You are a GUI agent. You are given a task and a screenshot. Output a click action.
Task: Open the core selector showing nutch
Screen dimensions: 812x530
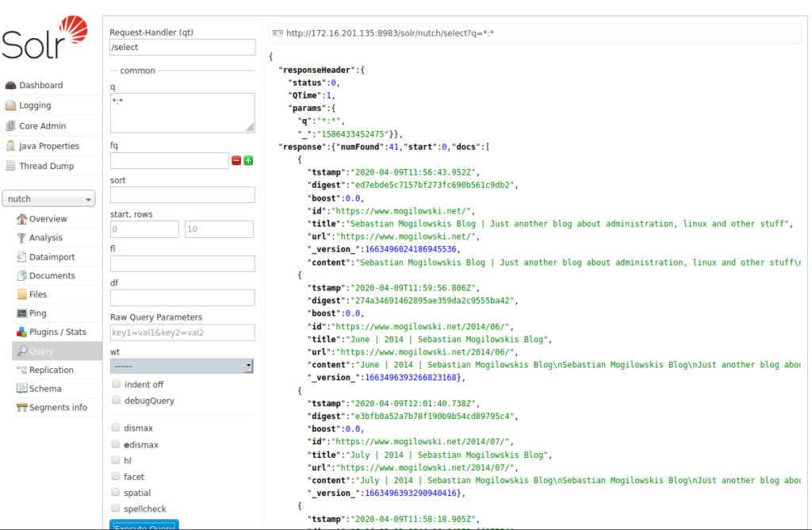coord(49,198)
